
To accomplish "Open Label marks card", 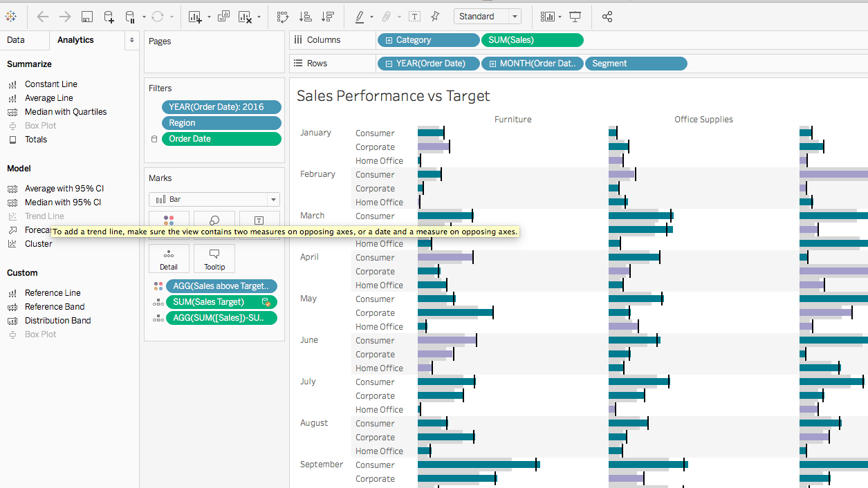I will (x=259, y=224).
